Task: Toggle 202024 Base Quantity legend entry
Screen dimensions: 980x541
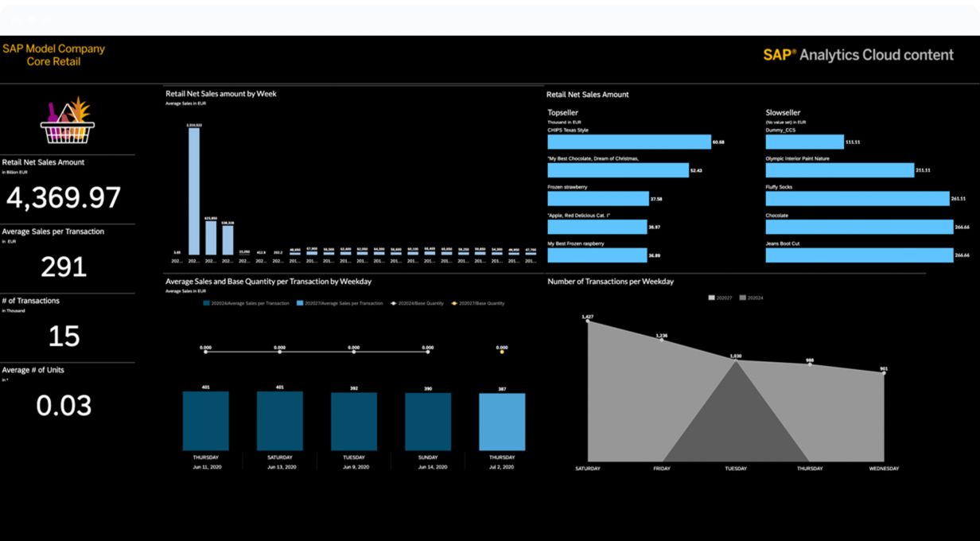Action: (418, 303)
